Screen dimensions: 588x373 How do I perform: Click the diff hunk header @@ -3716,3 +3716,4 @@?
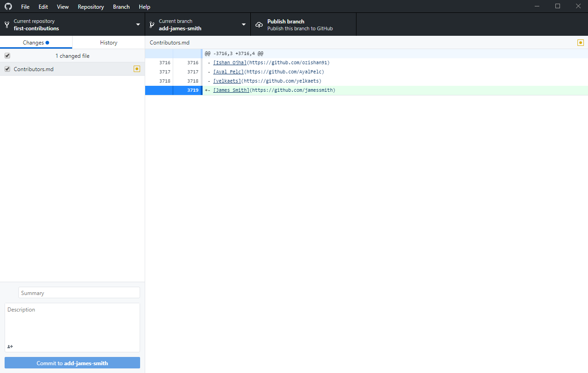[x=234, y=53]
